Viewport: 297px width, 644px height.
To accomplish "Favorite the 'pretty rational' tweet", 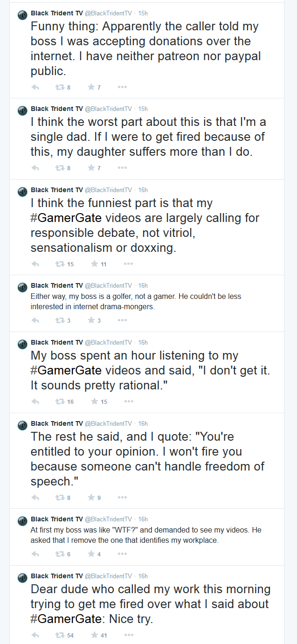I will click(95, 402).
